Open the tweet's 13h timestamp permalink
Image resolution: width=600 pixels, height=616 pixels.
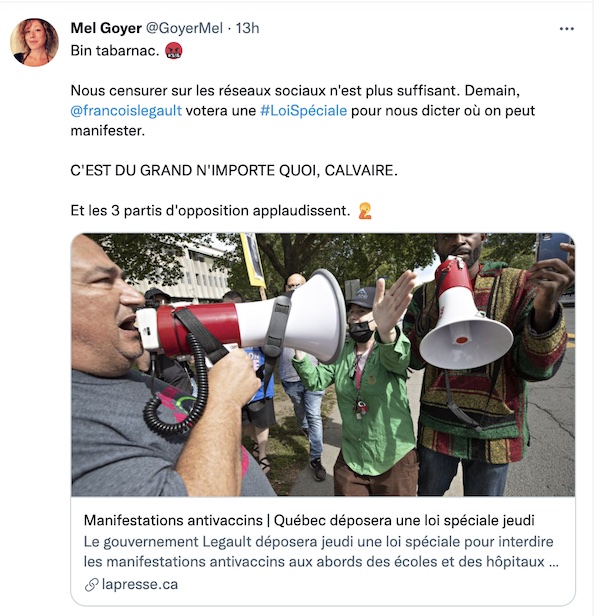coord(247,28)
